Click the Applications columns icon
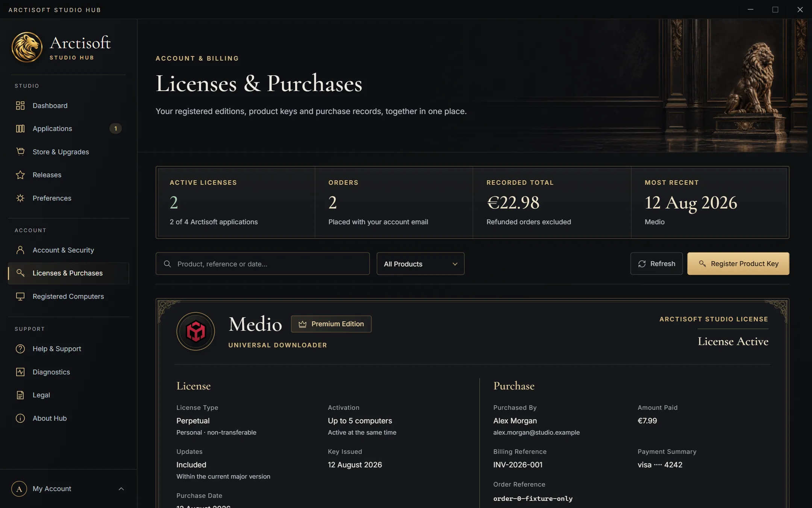 point(20,129)
